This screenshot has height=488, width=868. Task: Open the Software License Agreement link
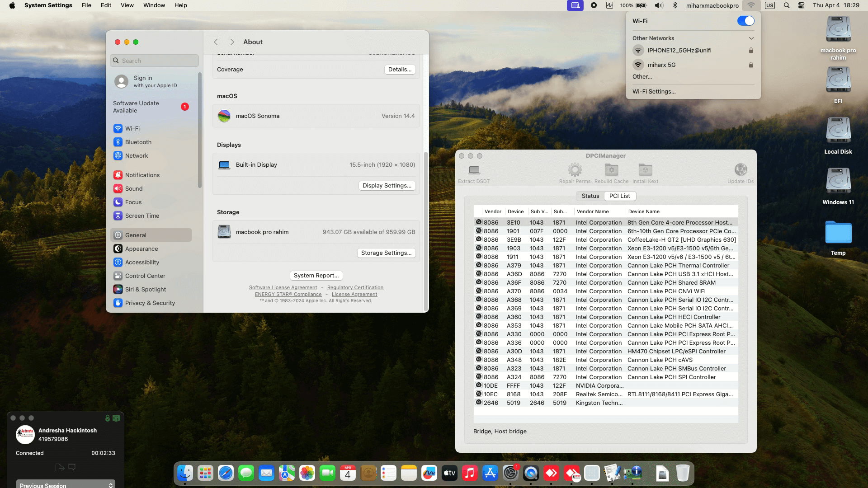tap(283, 287)
